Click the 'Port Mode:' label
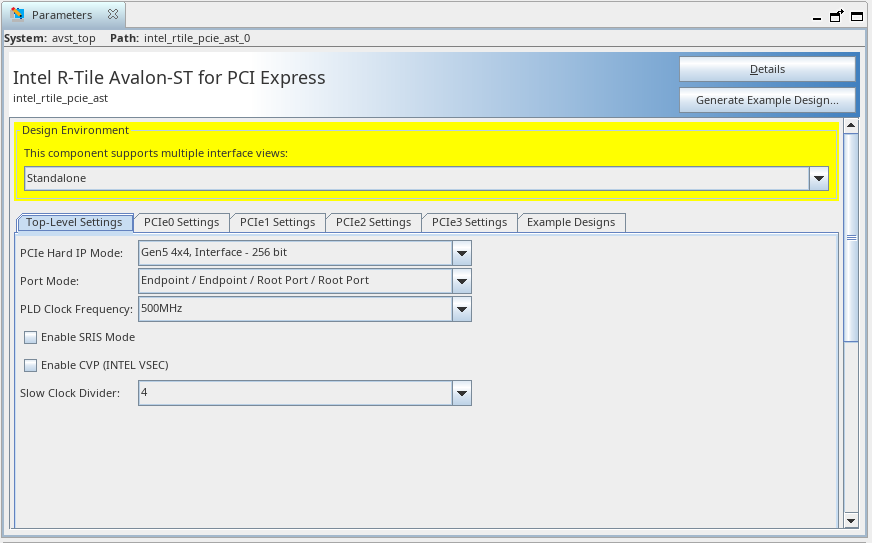872x543 pixels. [x=49, y=281]
